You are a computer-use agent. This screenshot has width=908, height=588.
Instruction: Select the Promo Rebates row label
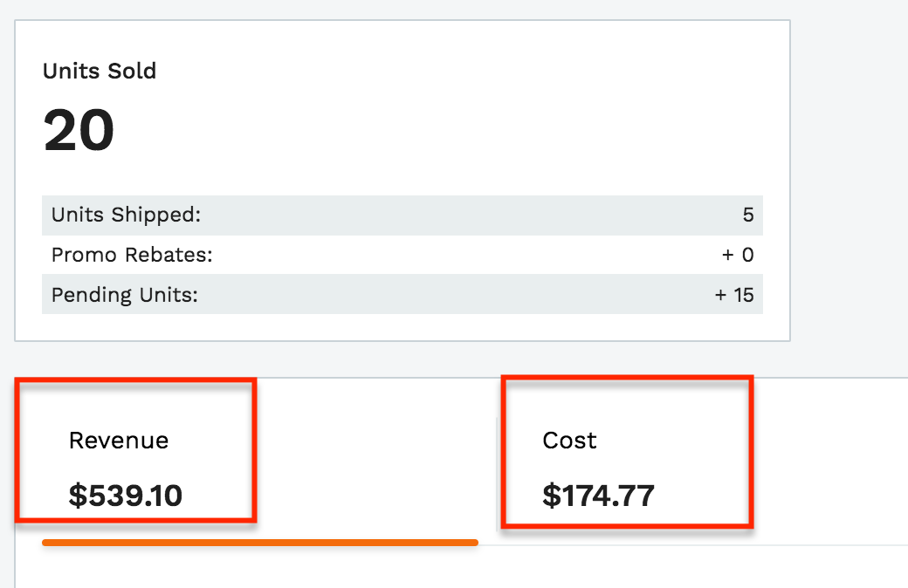click(132, 255)
